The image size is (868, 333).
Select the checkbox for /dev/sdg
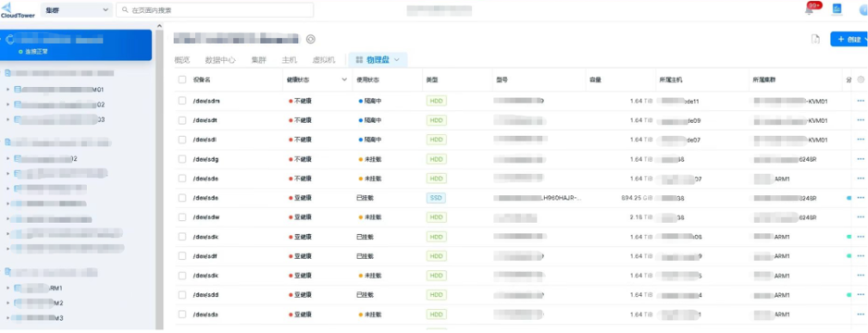coord(182,159)
